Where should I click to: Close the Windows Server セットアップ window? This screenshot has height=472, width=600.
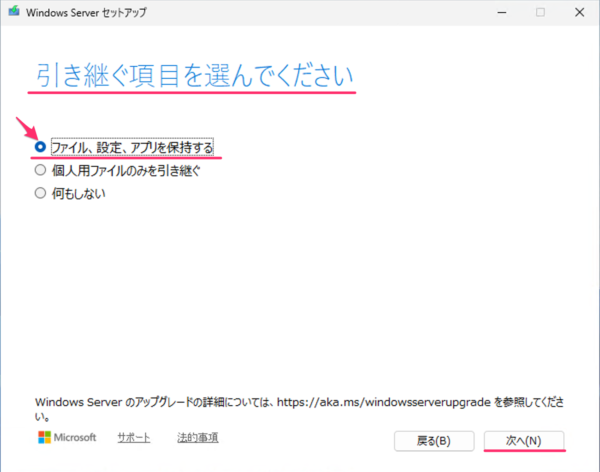point(579,12)
